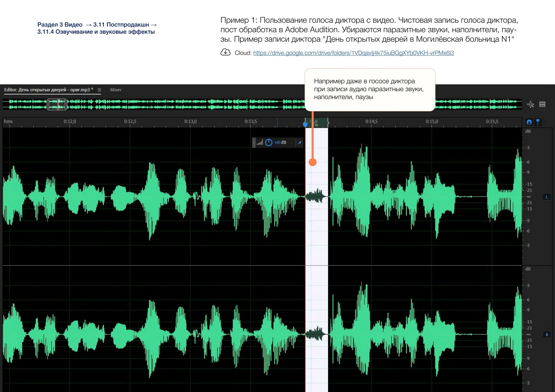Screen dimensions: 555x392
Task: Click the hms time format label
Action: click(8, 121)
